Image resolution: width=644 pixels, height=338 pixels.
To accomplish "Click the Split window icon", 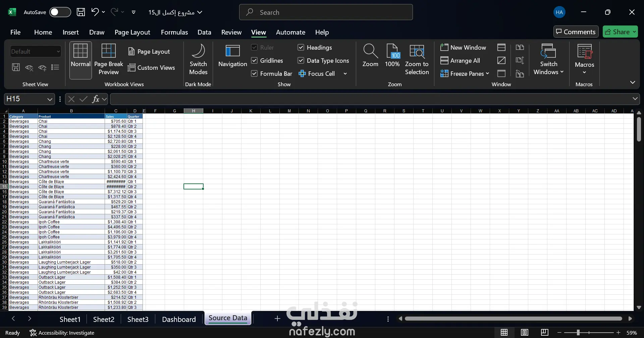I will (501, 48).
